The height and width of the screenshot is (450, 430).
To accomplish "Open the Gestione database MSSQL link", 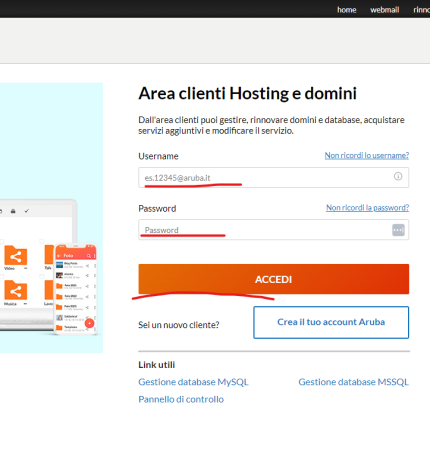I will (353, 382).
